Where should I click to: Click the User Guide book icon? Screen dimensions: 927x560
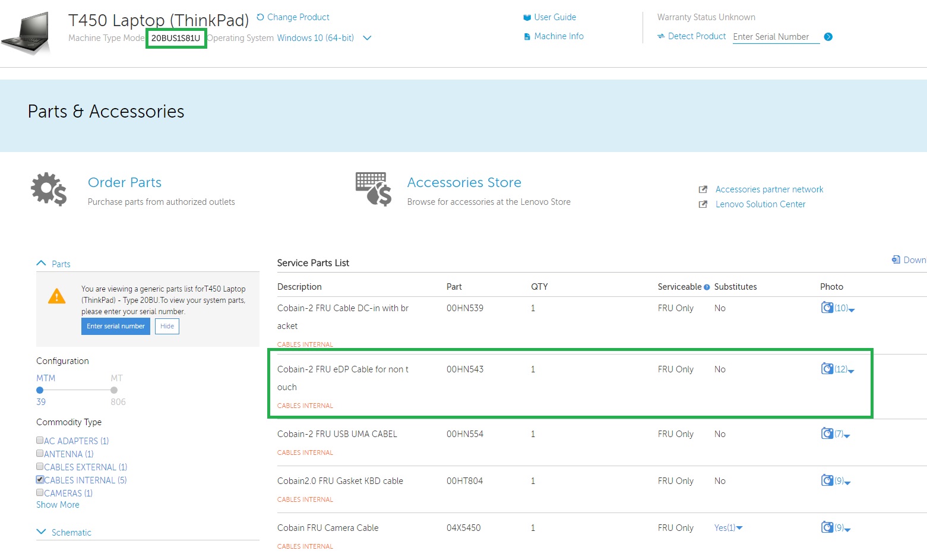click(527, 17)
